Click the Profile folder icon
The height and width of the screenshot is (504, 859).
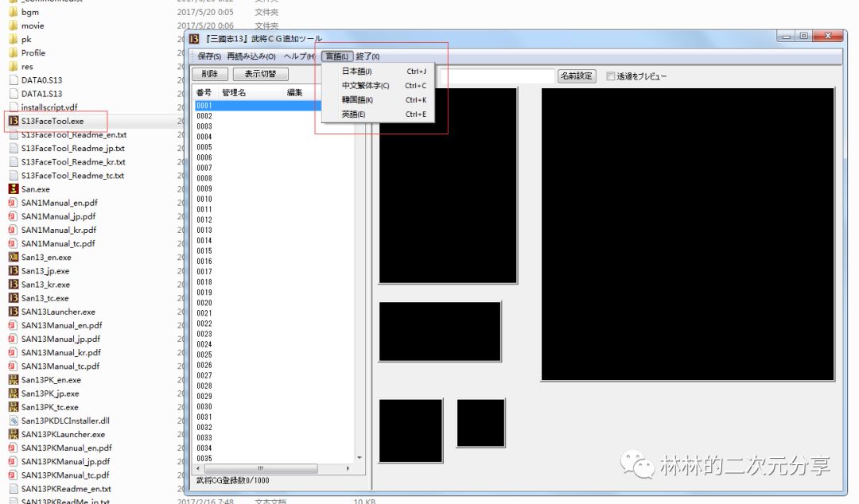coord(14,53)
